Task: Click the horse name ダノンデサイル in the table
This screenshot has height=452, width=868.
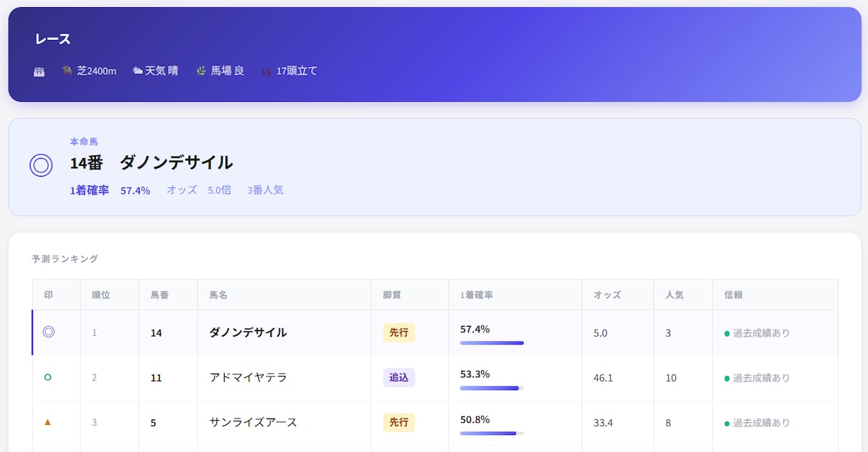Action: click(248, 332)
